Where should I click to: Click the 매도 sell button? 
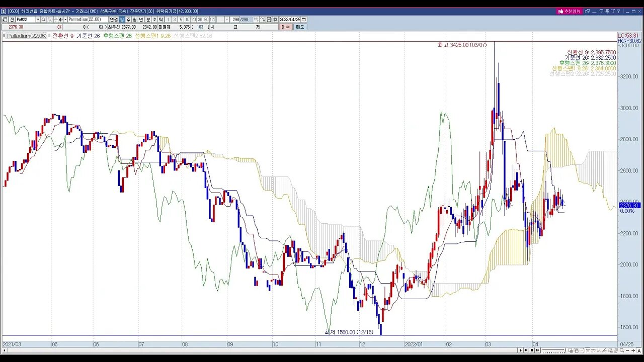coord(300,27)
